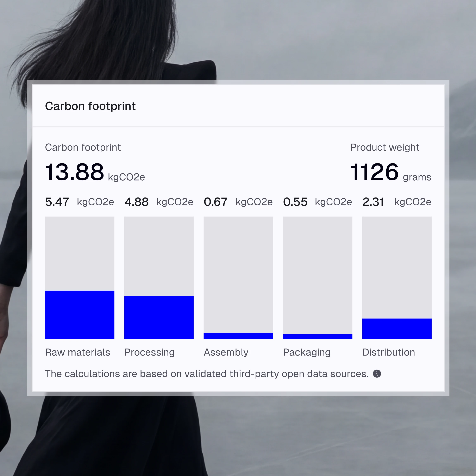Click the 2.31 kgCO2e value
476x476 pixels.
coord(397,202)
